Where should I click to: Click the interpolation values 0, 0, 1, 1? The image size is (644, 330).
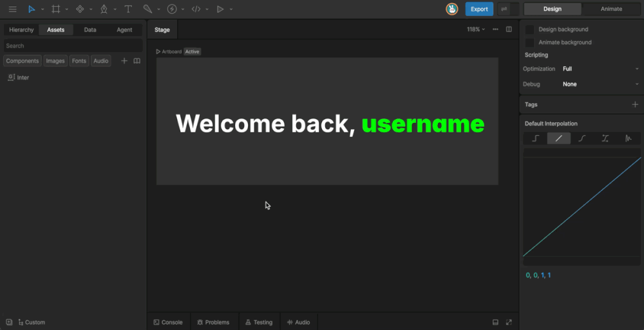click(538, 275)
